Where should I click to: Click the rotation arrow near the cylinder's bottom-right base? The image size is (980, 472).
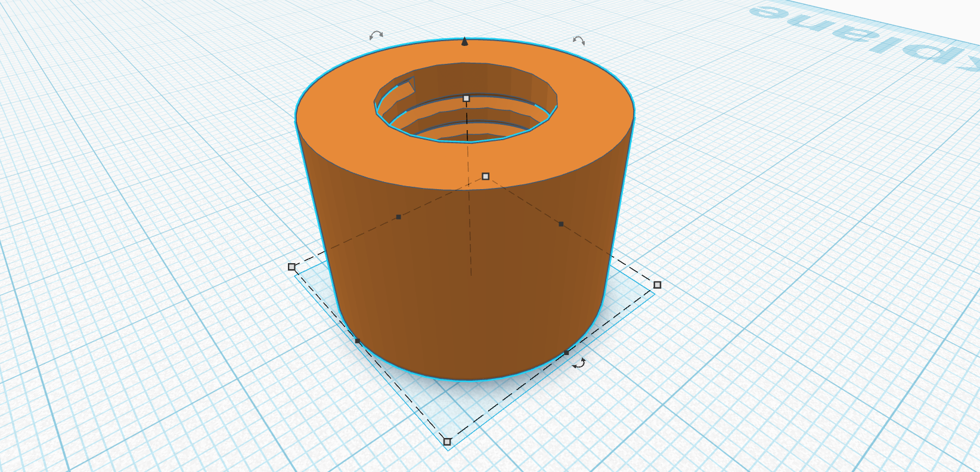point(579,363)
